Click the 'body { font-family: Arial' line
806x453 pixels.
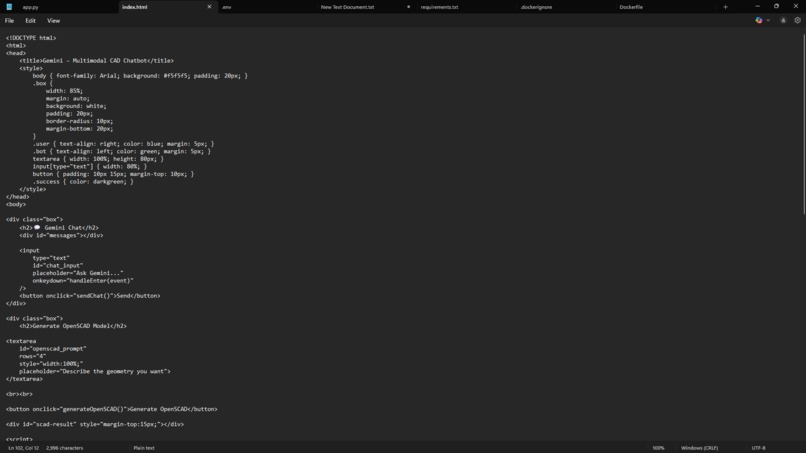[140, 76]
